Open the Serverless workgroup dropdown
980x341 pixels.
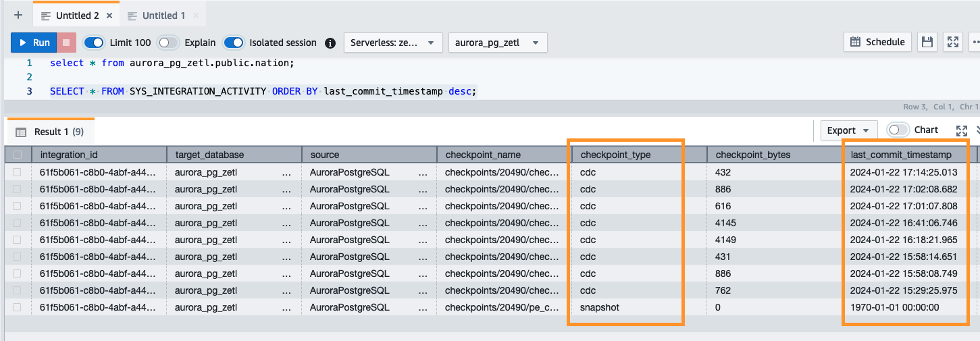[393, 43]
